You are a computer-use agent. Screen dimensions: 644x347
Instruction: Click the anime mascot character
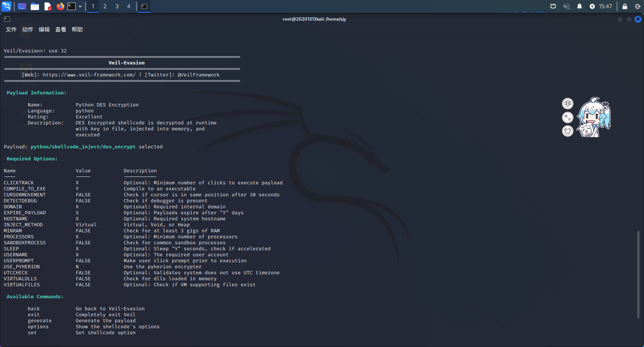(x=594, y=117)
